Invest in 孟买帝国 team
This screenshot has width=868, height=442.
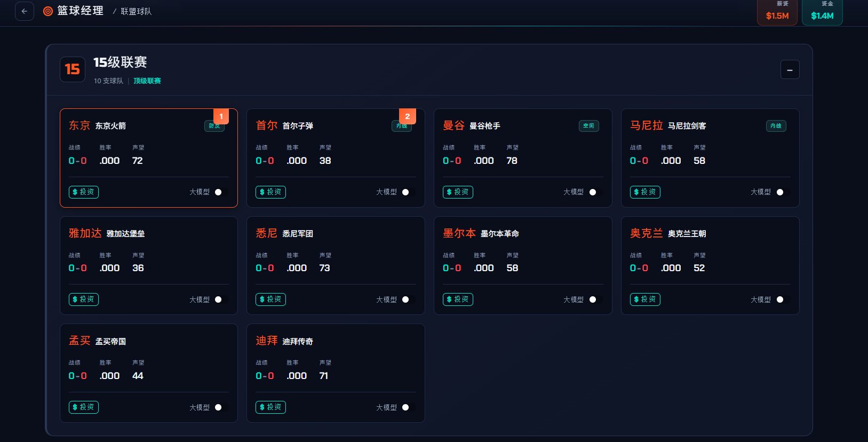(x=84, y=407)
